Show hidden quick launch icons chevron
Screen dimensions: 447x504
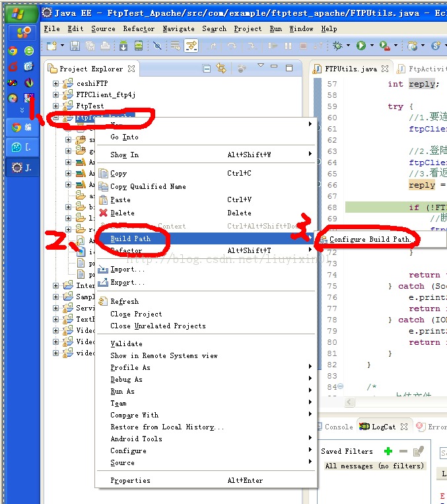(x=22, y=110)
